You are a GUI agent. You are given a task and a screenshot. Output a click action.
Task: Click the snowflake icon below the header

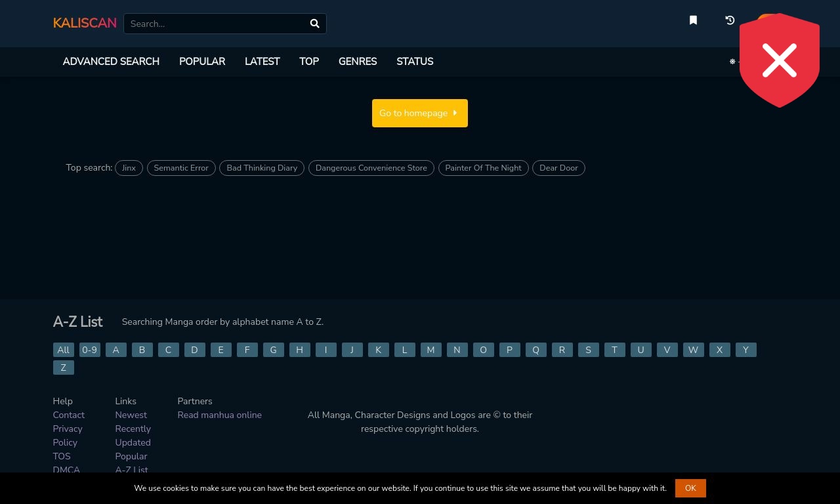pyautogui.click(x=732, y=62)
